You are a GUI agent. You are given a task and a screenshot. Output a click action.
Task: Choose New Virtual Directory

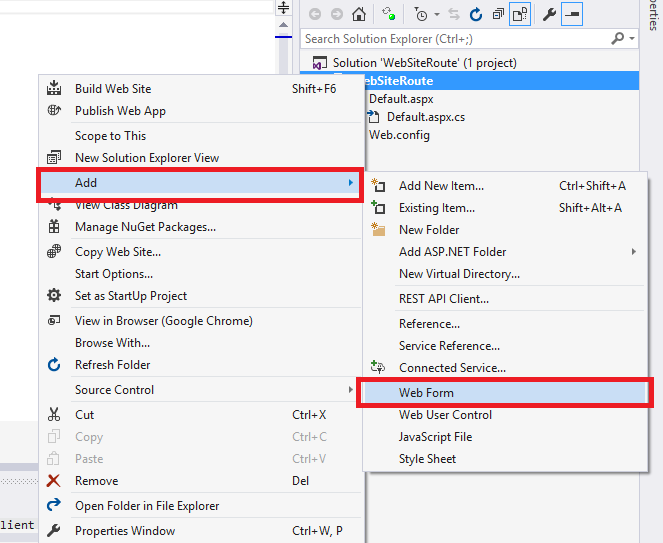click(x=505, y=274)
